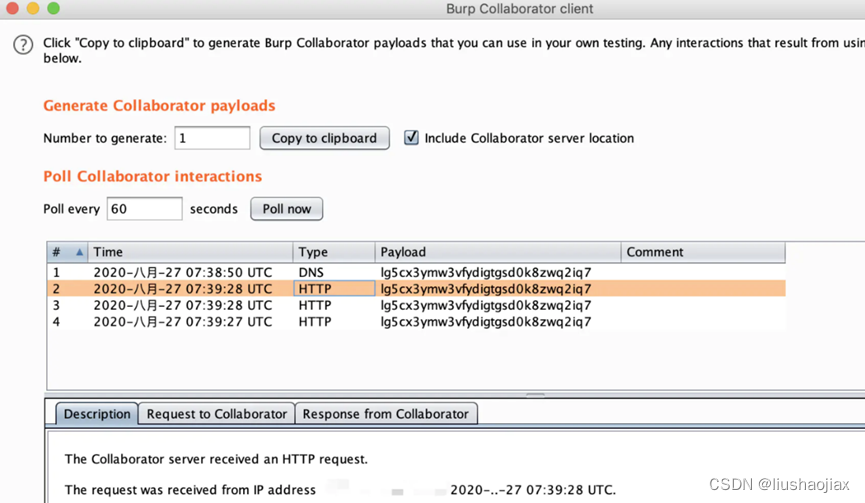Click the text 'The Collaborator server received an HTTP request.'
Screen dimensions: 865x503
[216, 459]
